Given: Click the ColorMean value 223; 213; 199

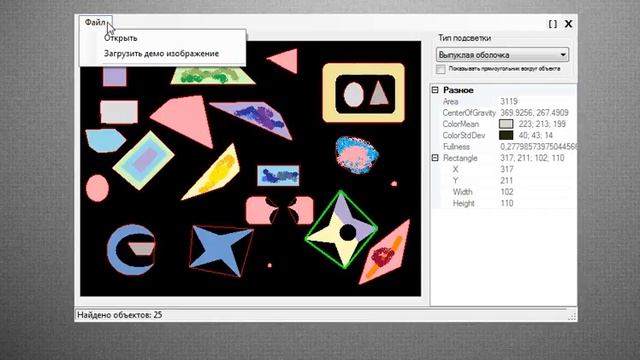Looking at the screenshot, I should 542,124.
